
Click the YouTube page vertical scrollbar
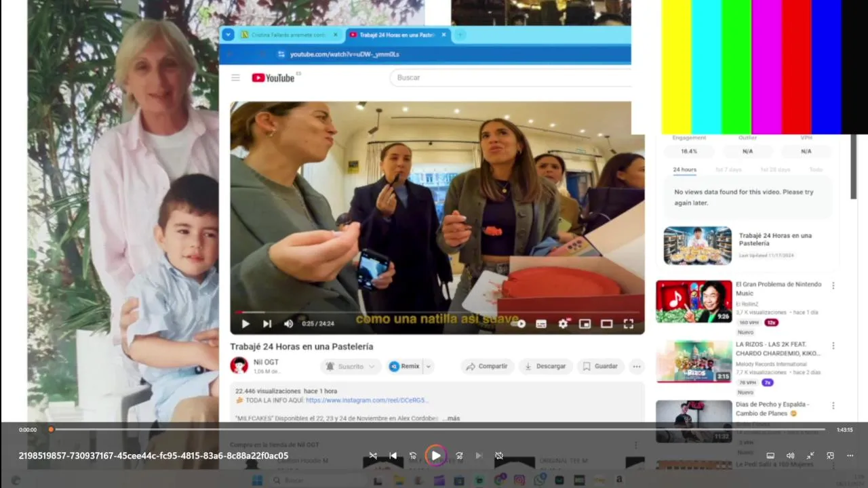pos(854,166)
